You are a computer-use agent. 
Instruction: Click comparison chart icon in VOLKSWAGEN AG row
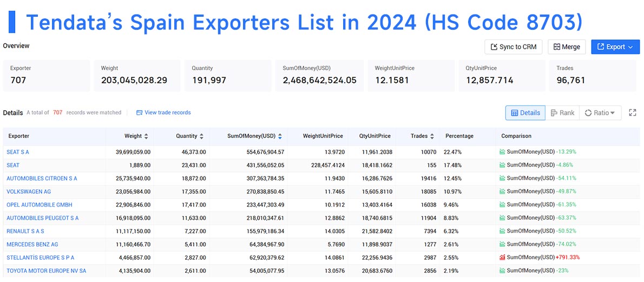coord(502,191)
